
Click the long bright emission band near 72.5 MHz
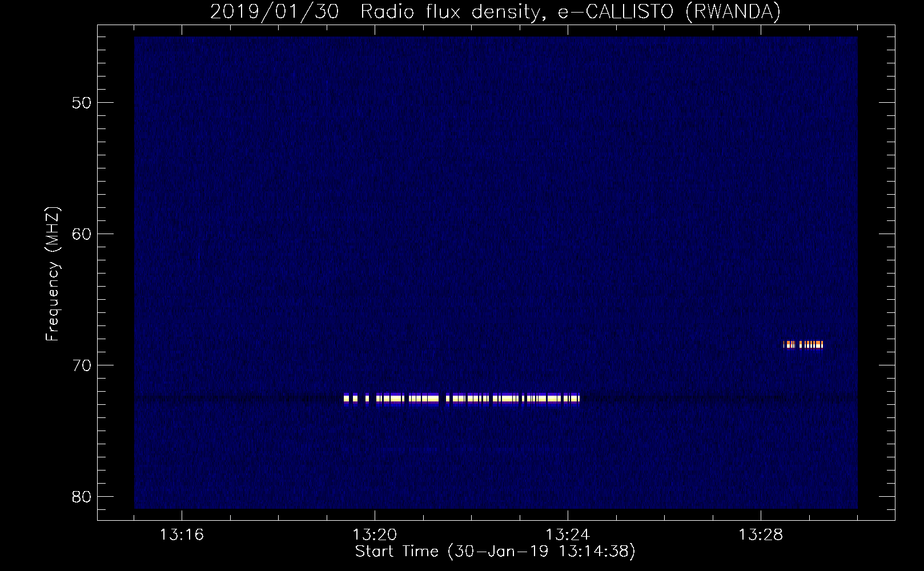(x=461, y=398)
